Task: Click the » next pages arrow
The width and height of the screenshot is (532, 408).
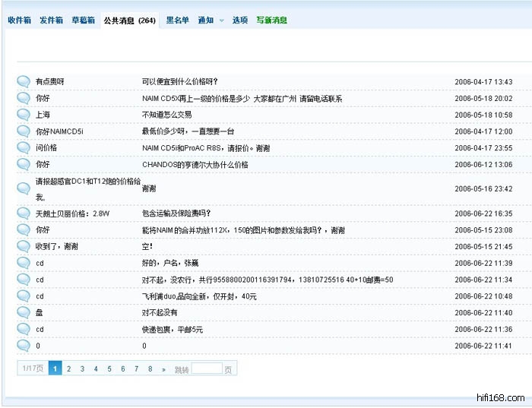Action: coord(163,369)
